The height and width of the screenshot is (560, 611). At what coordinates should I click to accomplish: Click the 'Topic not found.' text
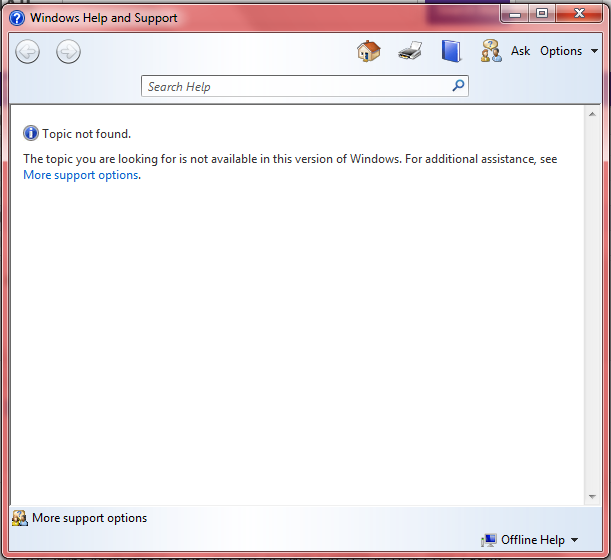87,134
